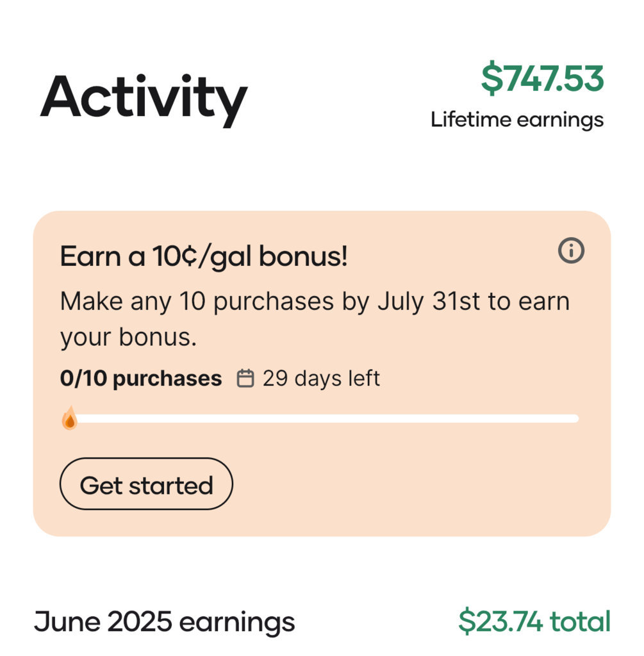Click the Lifetime earnings label
Viewport: 644px width, 656px height.
[x=517, y=120]
